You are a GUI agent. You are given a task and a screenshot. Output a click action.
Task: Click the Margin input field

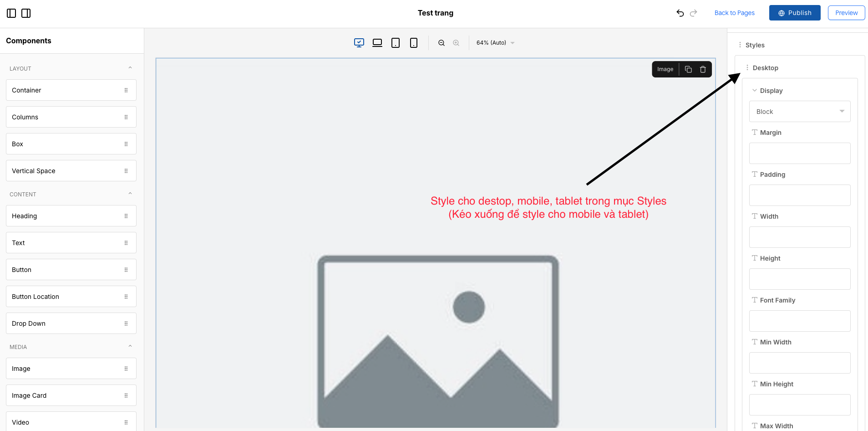(799, 154)
